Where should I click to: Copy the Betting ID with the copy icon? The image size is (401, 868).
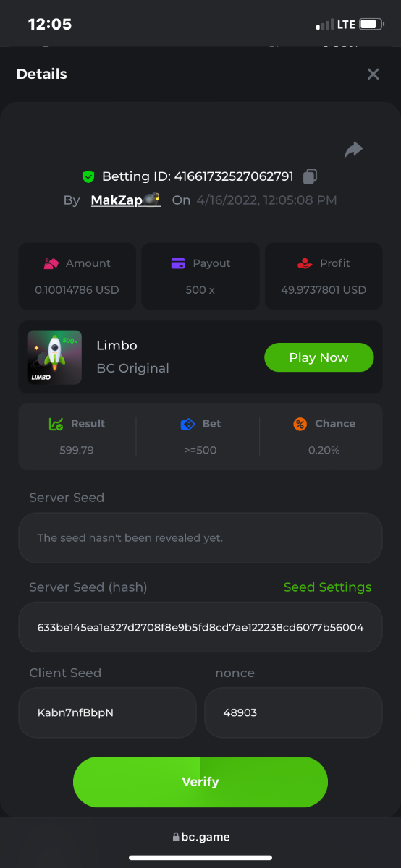point(310,176)
